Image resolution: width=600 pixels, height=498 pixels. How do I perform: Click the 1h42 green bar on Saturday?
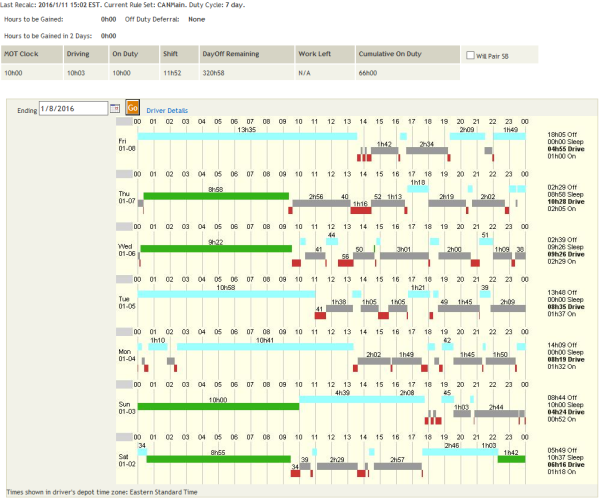click(511, 458)
